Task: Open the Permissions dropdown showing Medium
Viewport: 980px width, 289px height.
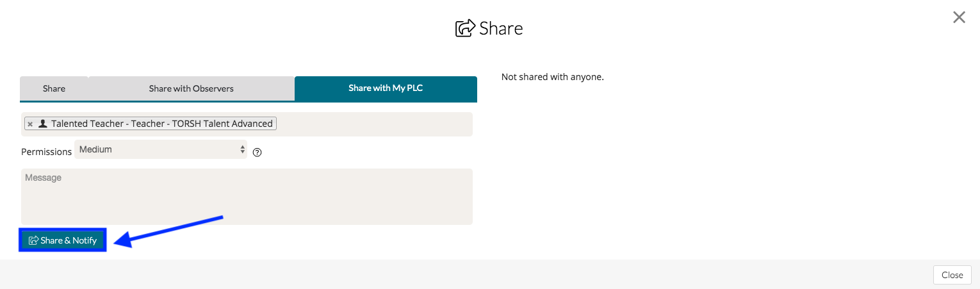Action: tap(160, 149)
